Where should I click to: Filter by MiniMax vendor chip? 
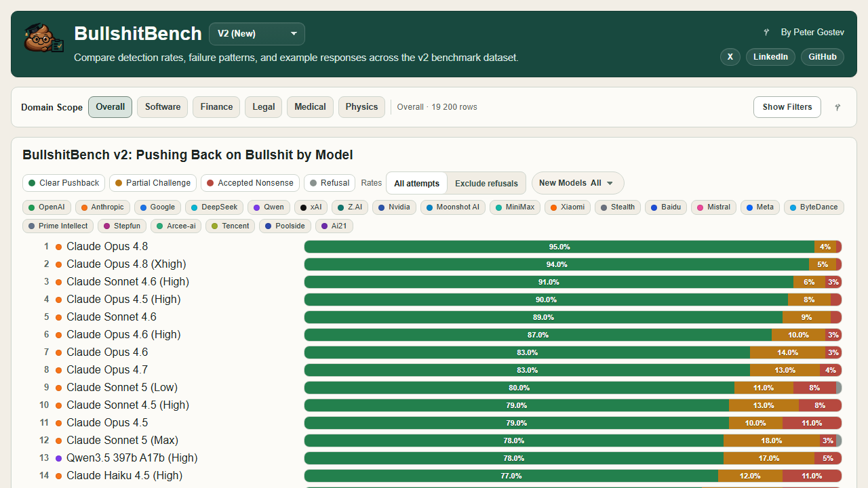[515, 207]
